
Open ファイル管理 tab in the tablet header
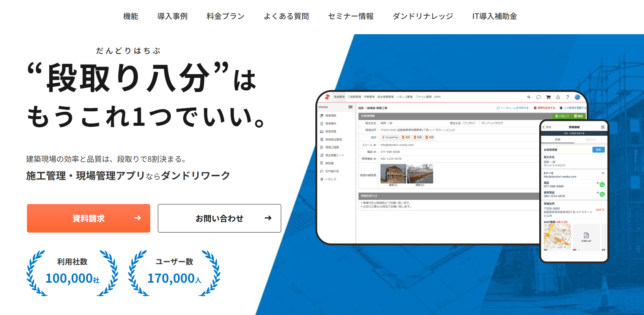point(423,97)
